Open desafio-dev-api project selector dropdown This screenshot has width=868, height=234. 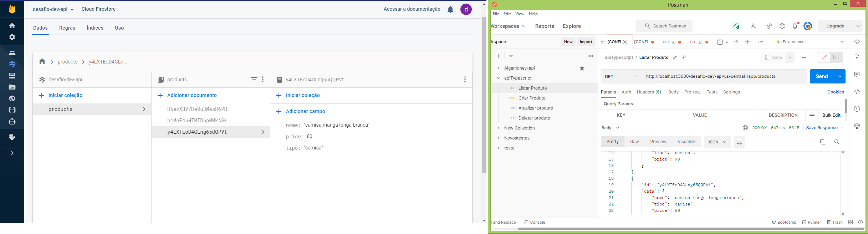point(53,10)
